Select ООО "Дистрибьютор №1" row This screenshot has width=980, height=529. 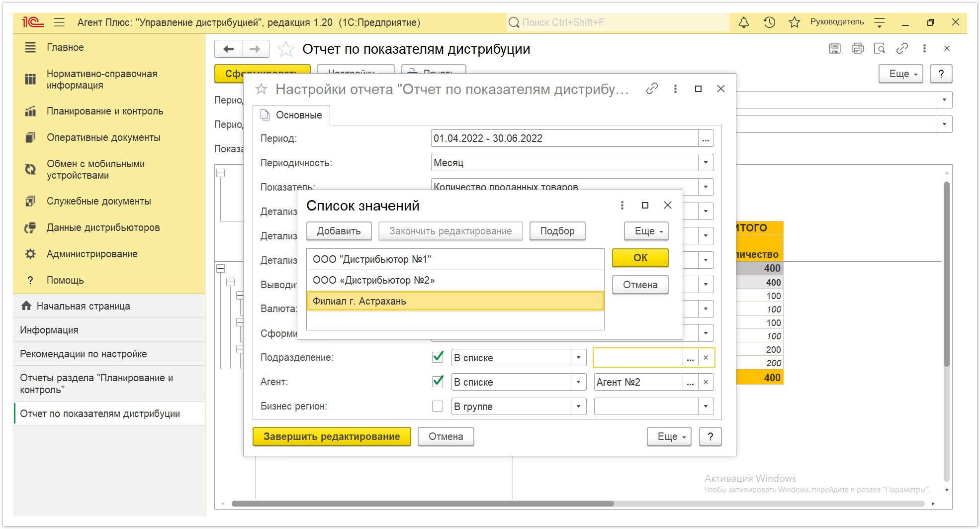click(x=455, y=259)
